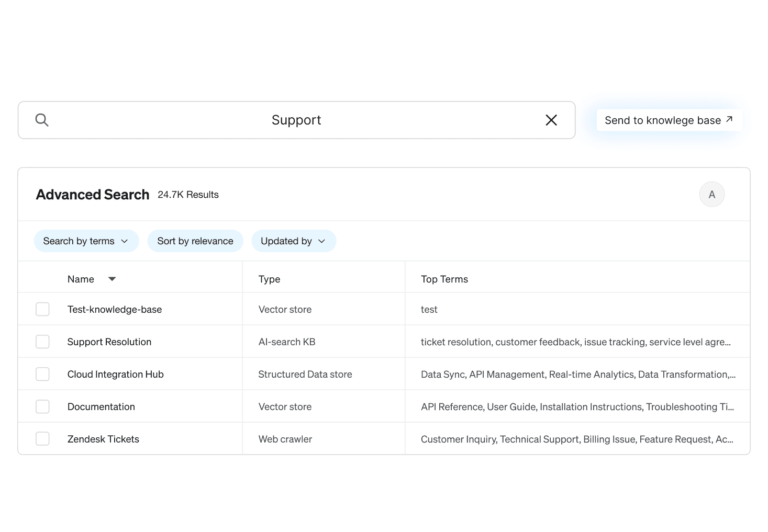Click the ticket resolution top terms cell

pyautogui.click(x=576, y=342)
